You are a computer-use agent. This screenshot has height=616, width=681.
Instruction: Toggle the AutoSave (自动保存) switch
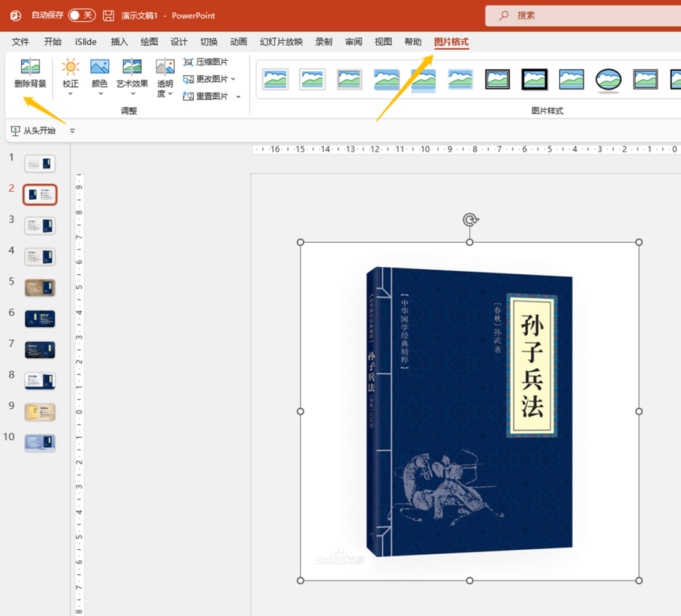[82, 16]
